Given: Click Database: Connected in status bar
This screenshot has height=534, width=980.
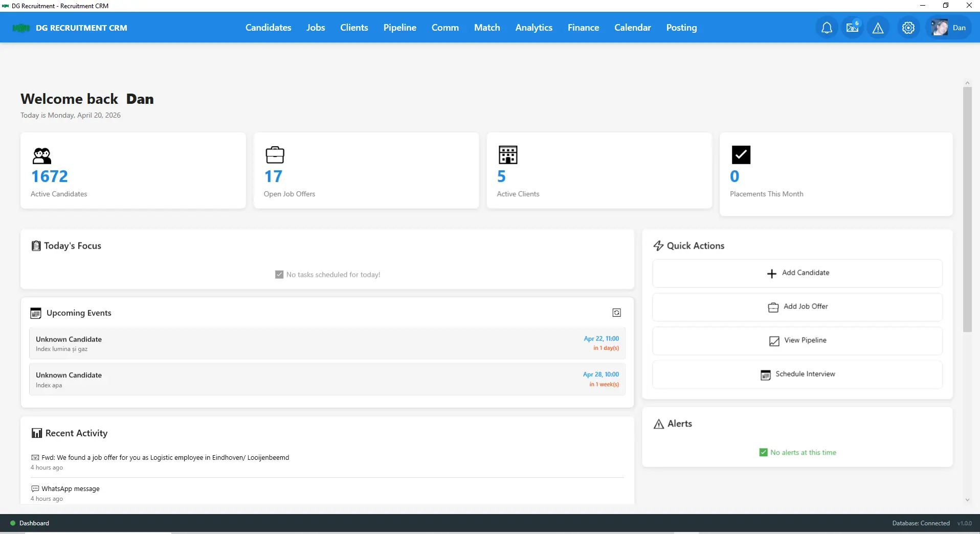Looking at the screenshot, I should click(x=921, y=523).
